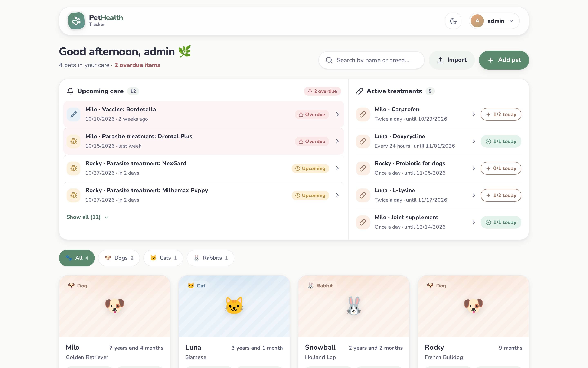
Task: Select the Cats filter tab
Action: [x=163, y=258]
